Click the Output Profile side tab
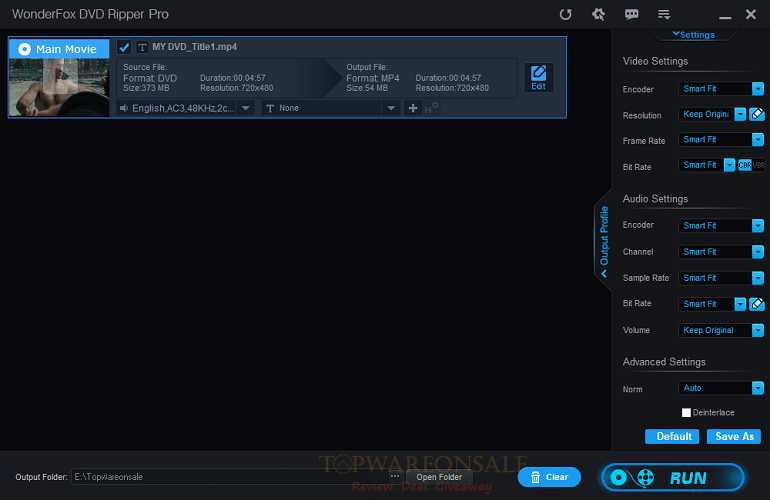Image resolution: width=770 pixels, height=500 pixels. click(x=604, y=241)
